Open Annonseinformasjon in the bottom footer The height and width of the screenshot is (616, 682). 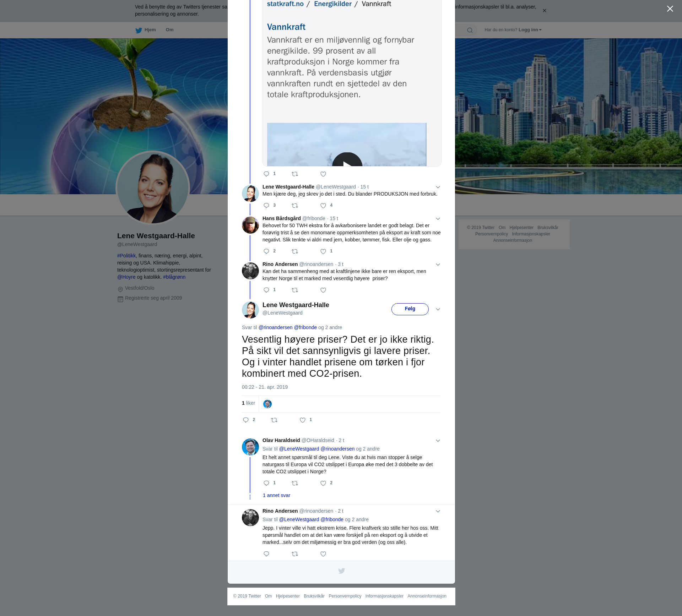(427, 596)
